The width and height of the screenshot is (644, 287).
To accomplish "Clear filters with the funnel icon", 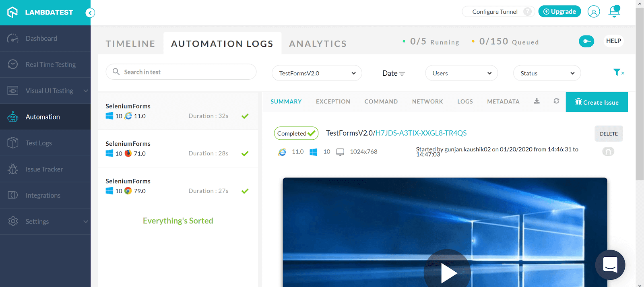I will click(x=619, y=72).
